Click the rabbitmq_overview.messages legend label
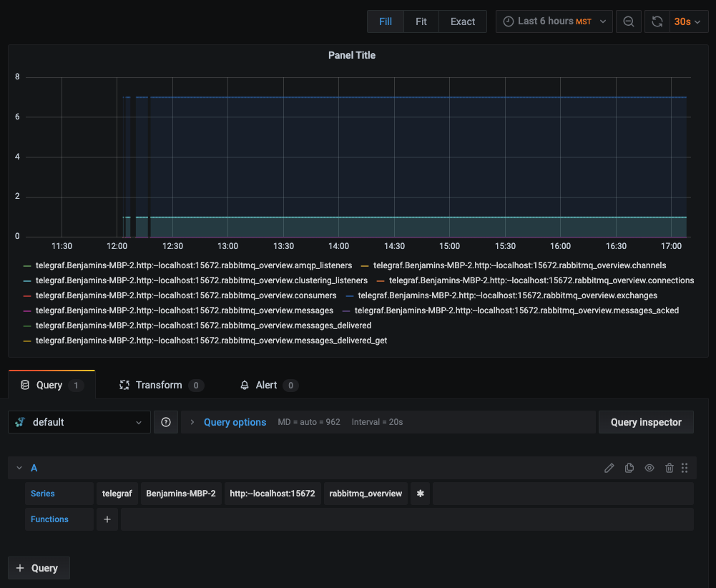Viewport: 716px width, 588px height. click(185, 310)
